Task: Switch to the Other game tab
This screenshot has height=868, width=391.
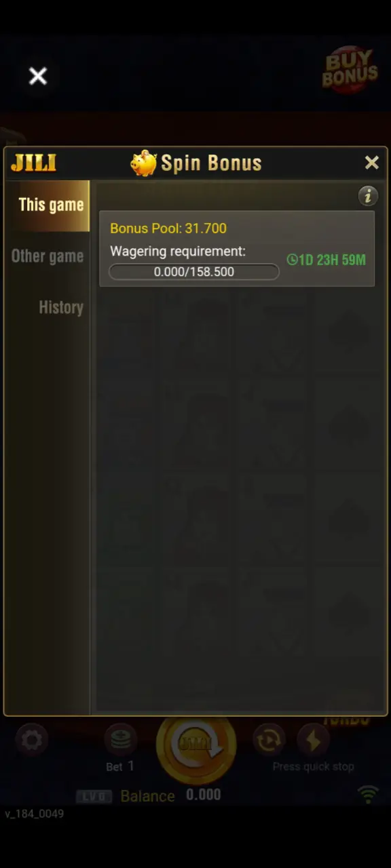Action: point(48,256)
